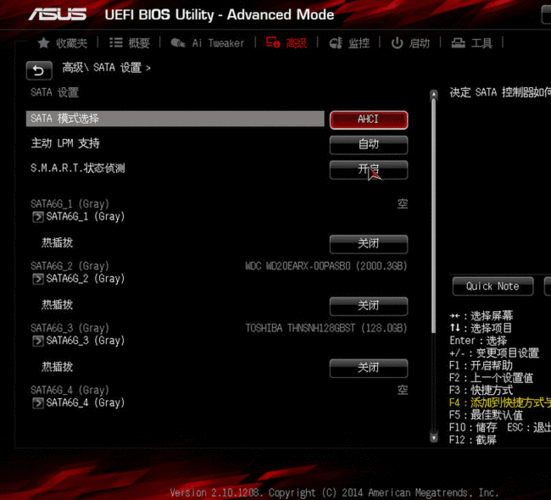Click the F4 添加到快捷方式 hint
Viewport: 551px width, 500px height.
pyautogui.click(x=500, y=402)
